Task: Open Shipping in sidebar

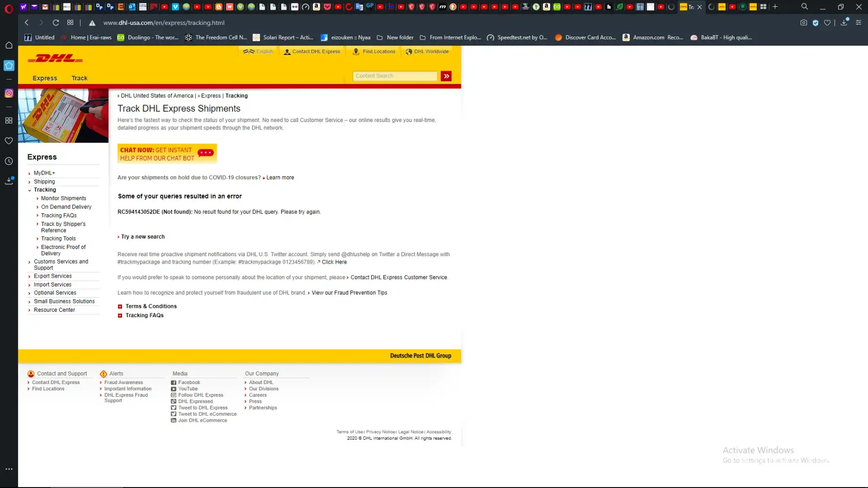Action: pos(44,182)
